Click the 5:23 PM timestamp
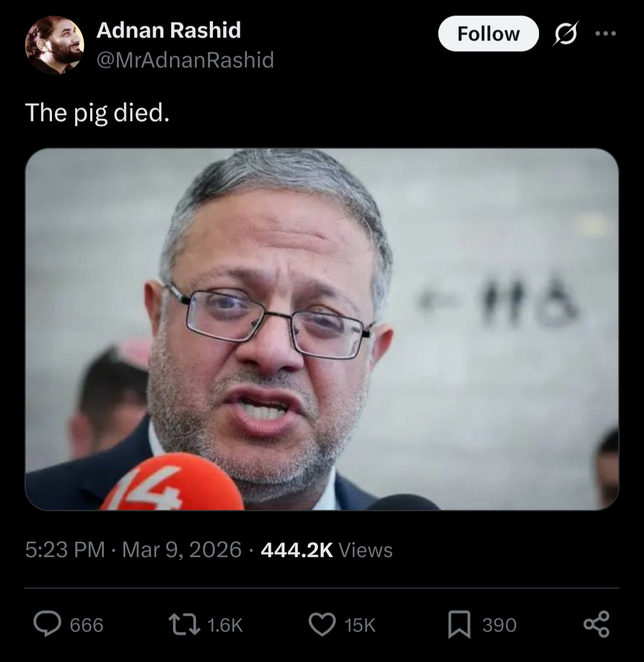The image size is (644, 662). click(65, 550)
